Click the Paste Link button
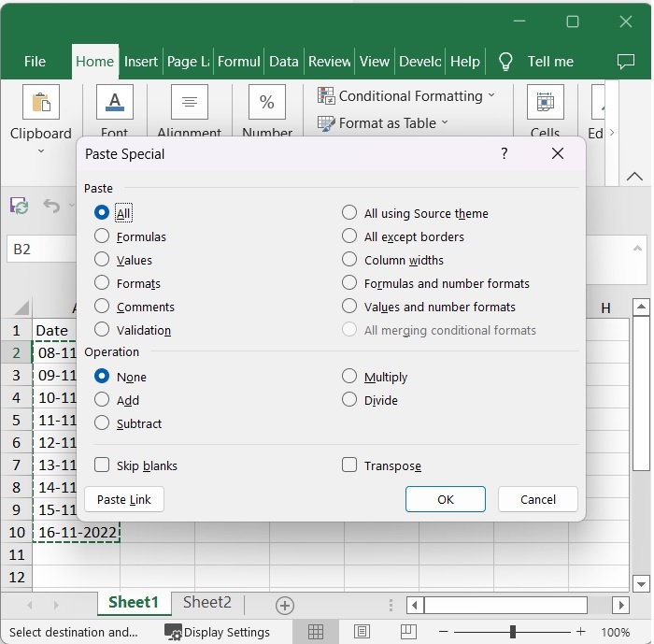This screenshot has width=654, height=644. tap(124, 499)
